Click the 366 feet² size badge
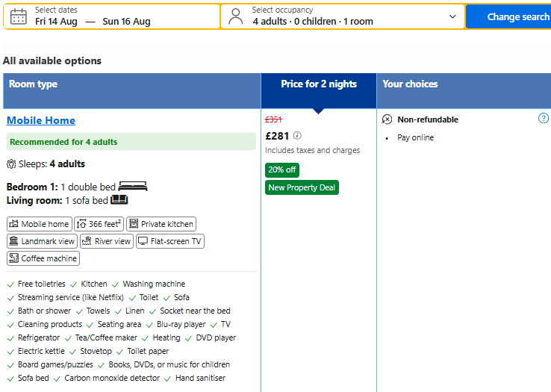 coord(99,224)
